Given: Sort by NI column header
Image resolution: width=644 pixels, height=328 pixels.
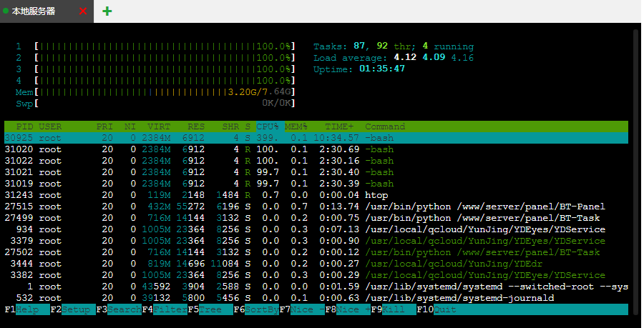Looking at the screenshot, I should 130,126.
